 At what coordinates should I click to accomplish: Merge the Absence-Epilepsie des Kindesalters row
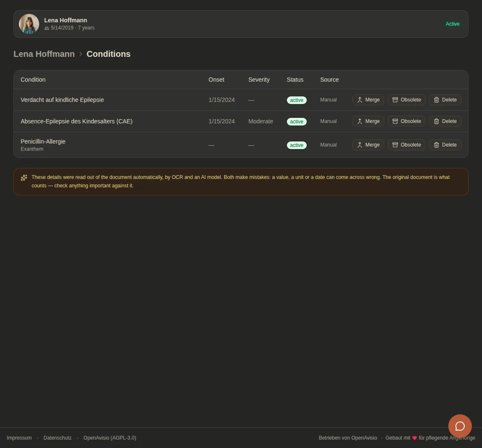[x=368, y=121]
